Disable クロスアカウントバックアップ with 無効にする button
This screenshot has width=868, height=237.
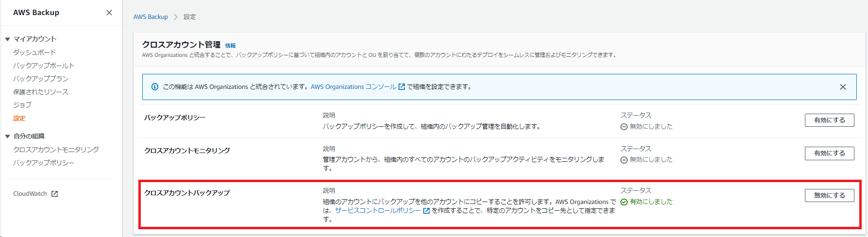click(x=829, y=195)
